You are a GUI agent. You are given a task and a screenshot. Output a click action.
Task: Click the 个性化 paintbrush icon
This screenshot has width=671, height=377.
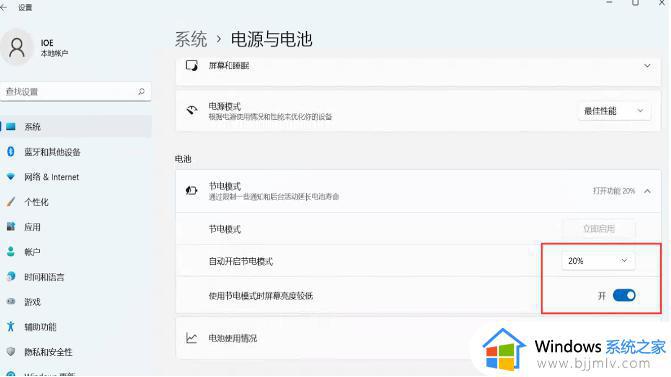[11, 202]
